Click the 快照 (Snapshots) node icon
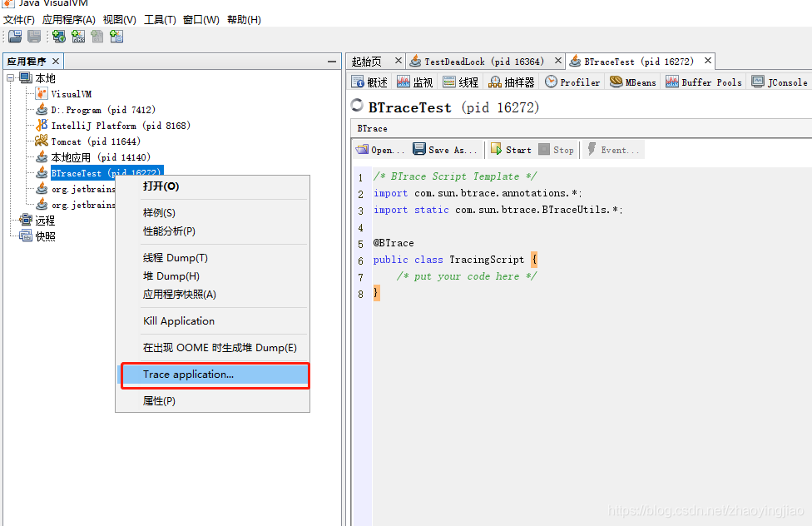The image size is (812, 526). 26,236
